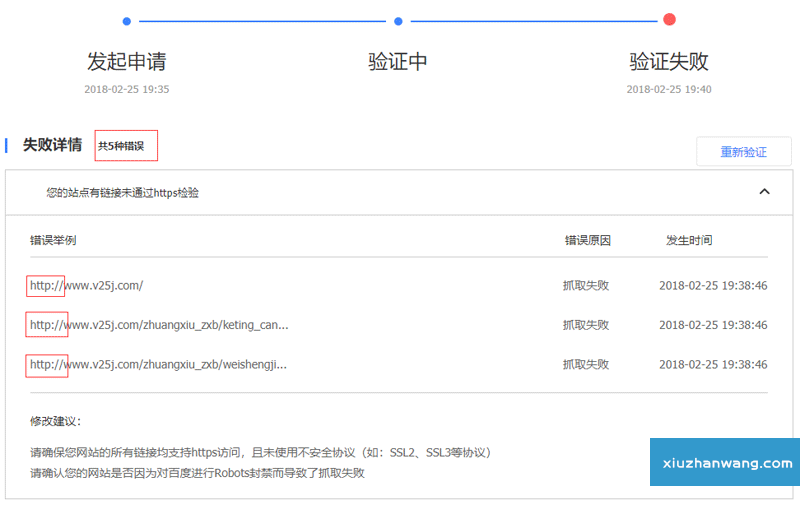Click the red dot above 验证失败
This screenshot has height=505, width=800.
pyautogui.click(x=669, y=19)
